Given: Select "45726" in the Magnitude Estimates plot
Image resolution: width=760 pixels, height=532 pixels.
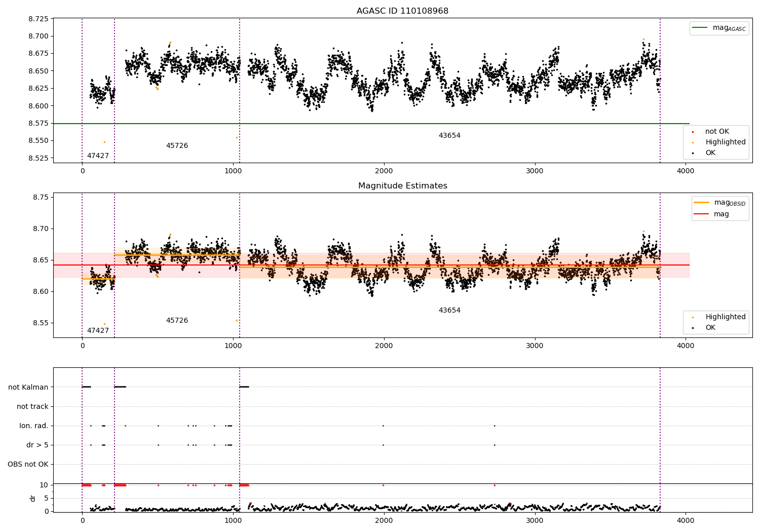Looking at the screenshot, I should pos(177,321).
